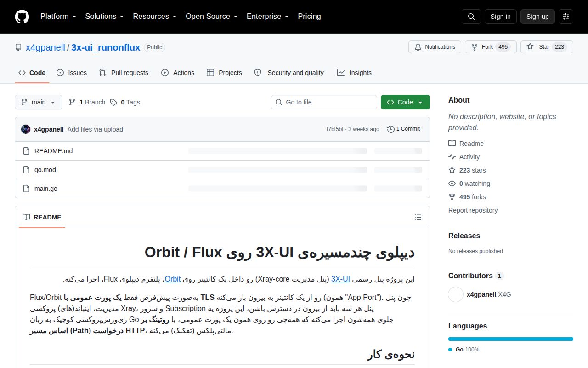Viewport: 588px width, 368px height.
Task: Click the x4gpanell contributor avatar
Action: click(x=456, y=294)
